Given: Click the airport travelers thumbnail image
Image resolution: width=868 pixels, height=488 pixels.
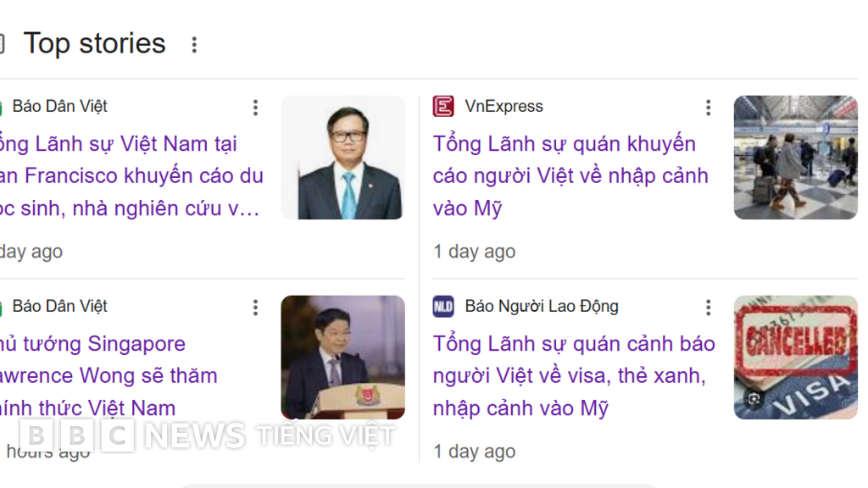Looking at the screenshot, I should [x=795, y=158].
